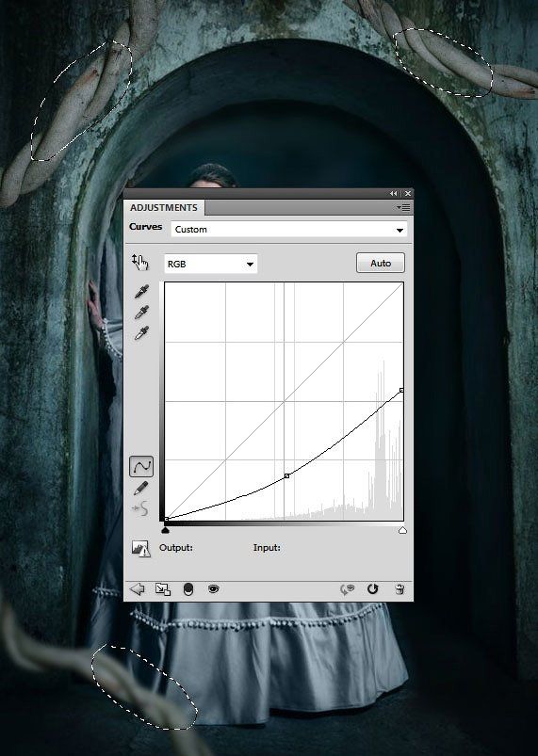Reset curves to adjustment defaults
This screenshot has height=756, width=538.
point(373,589)
